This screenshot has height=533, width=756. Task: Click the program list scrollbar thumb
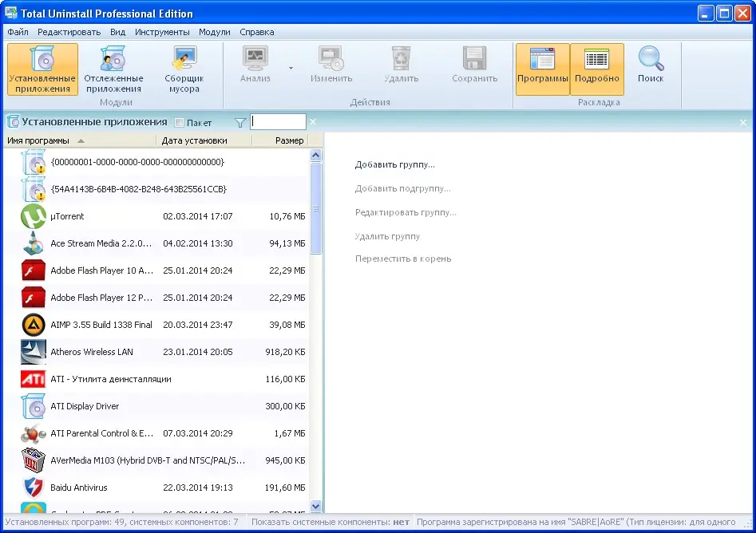pyautogui.click(x=316, y=208)
